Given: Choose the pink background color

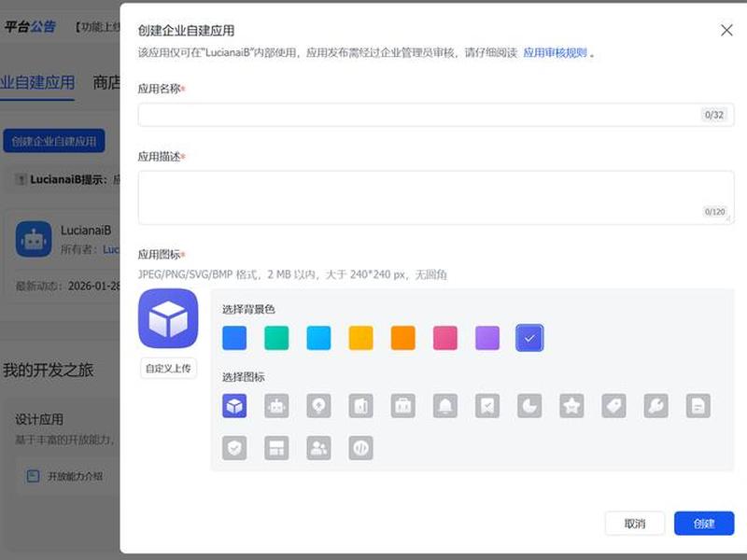Looking at the screenshot, I should (x=445, y=338).
